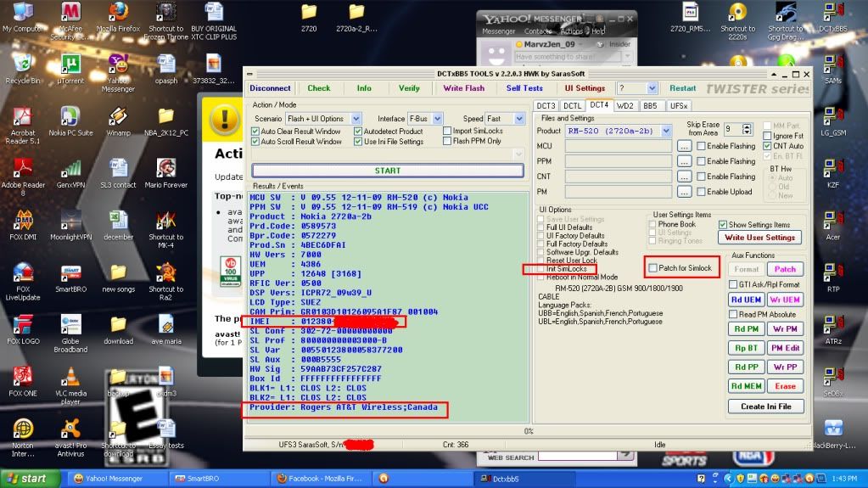The height and width of the screenshot is (488, 868).
Task: Enable Import SimLocks checkbox
Action: 447,131
